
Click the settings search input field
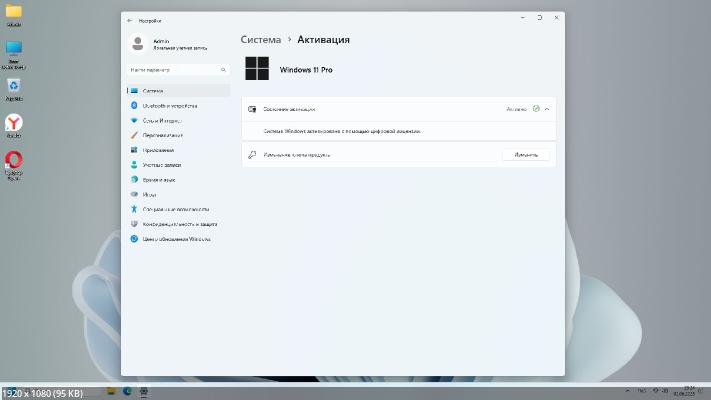coord(178,70)
